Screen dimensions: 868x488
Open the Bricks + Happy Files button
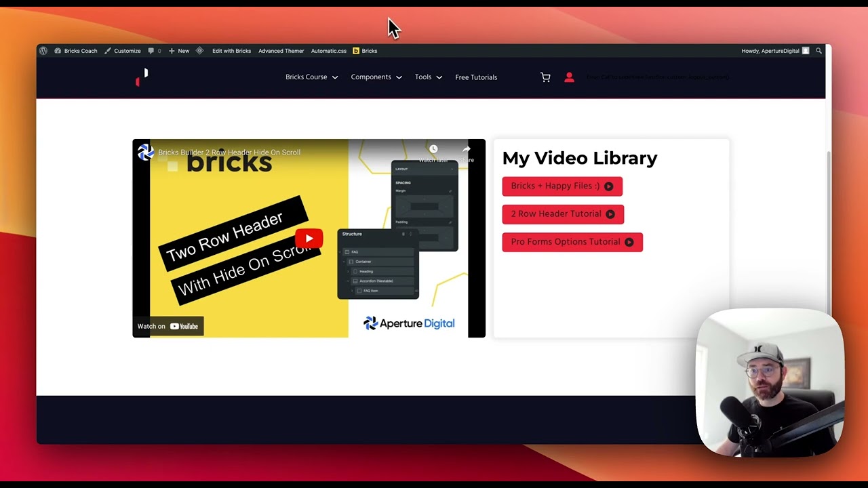pos(562,186)
